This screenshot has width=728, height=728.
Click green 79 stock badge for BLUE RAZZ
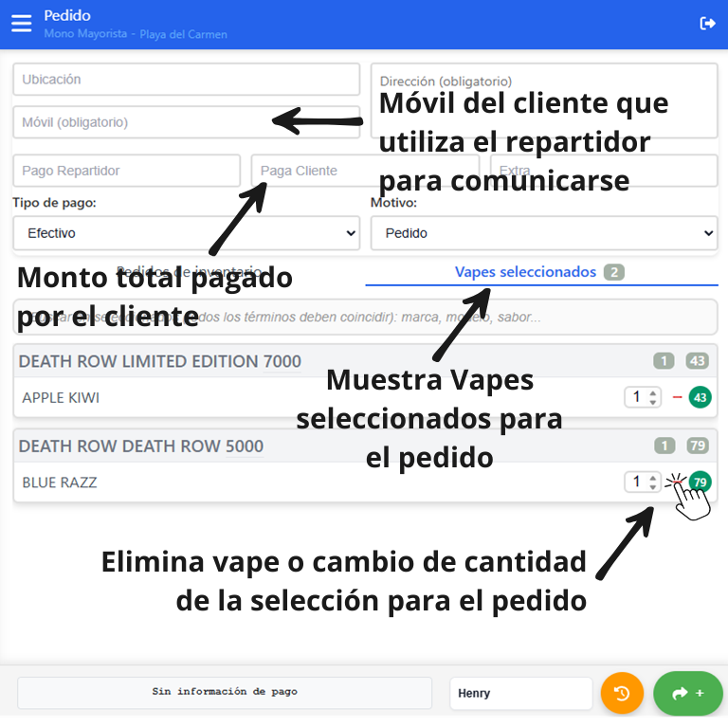701,482
